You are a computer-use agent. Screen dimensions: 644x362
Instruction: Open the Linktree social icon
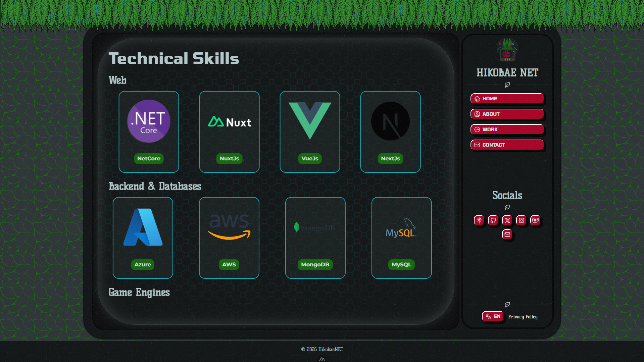(x=479, y=220)
